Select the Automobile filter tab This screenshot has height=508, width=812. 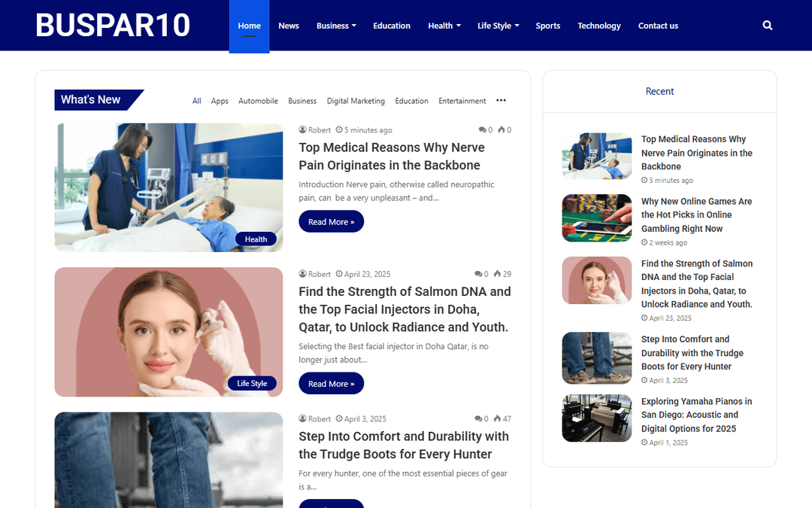coord(258,101)
